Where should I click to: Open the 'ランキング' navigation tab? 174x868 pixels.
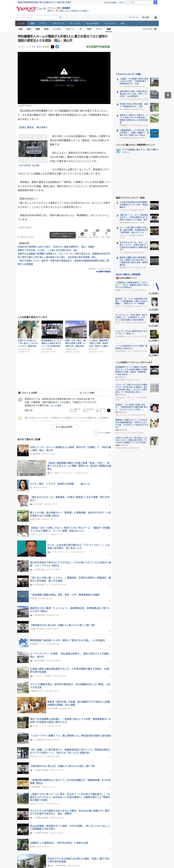[x=109, y=24]
